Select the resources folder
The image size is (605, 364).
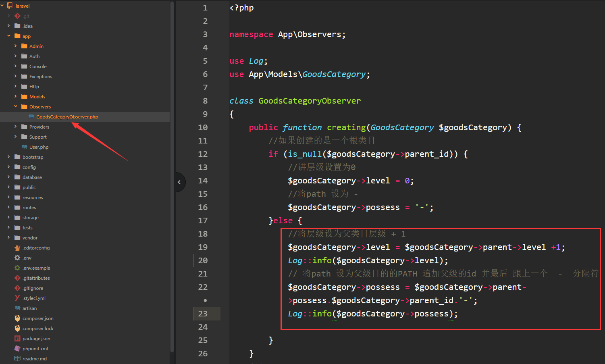33,198
